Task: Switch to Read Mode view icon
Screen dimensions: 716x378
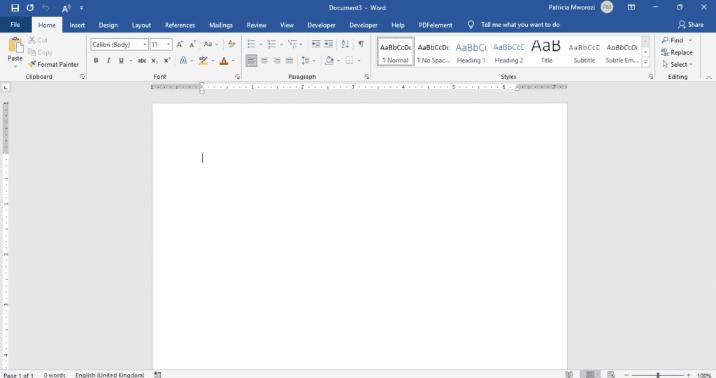Action: (x=569, y=375)
